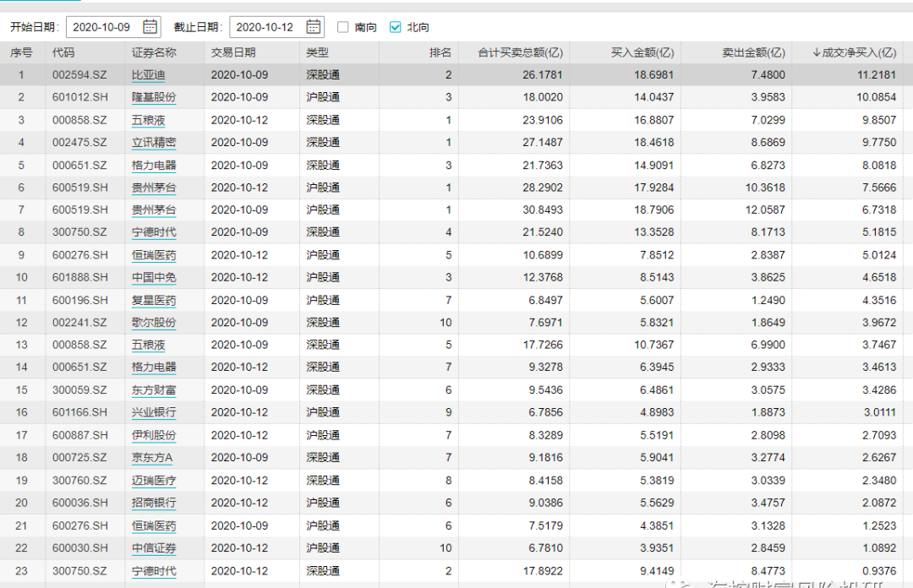Image resolution: width=913 pixels, height=588 pixels.
Task: Sort by 买入金额(亿) column header
Action: click(x=642, y=52)
